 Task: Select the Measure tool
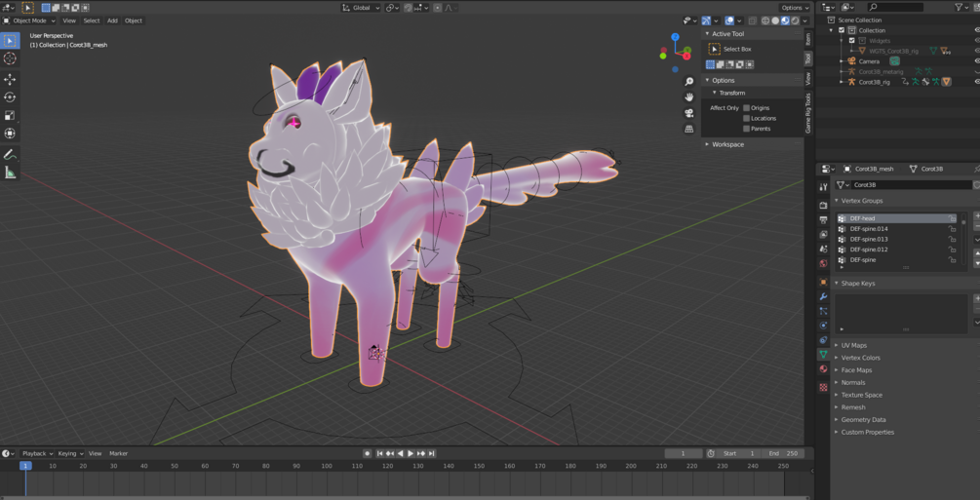click(x=10, y=173)
